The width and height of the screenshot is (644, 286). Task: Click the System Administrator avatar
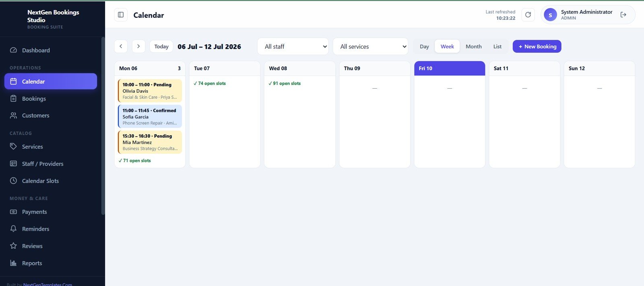point(550,15)
